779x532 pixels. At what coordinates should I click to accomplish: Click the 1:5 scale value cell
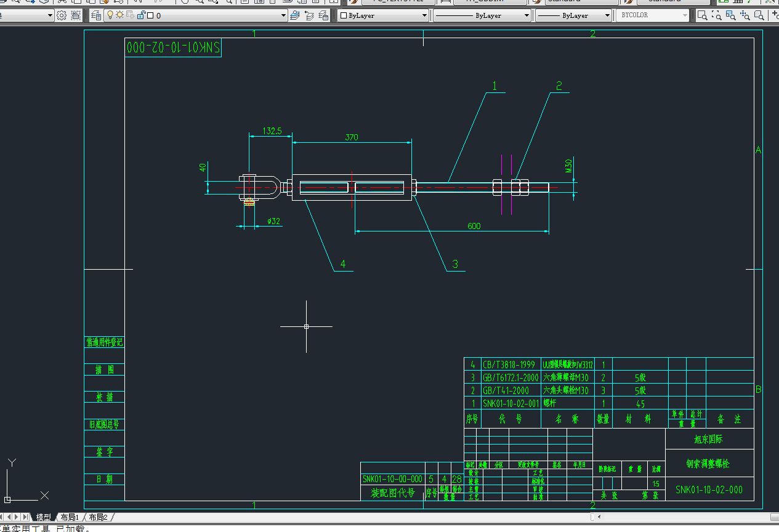[x=656, y=484]
